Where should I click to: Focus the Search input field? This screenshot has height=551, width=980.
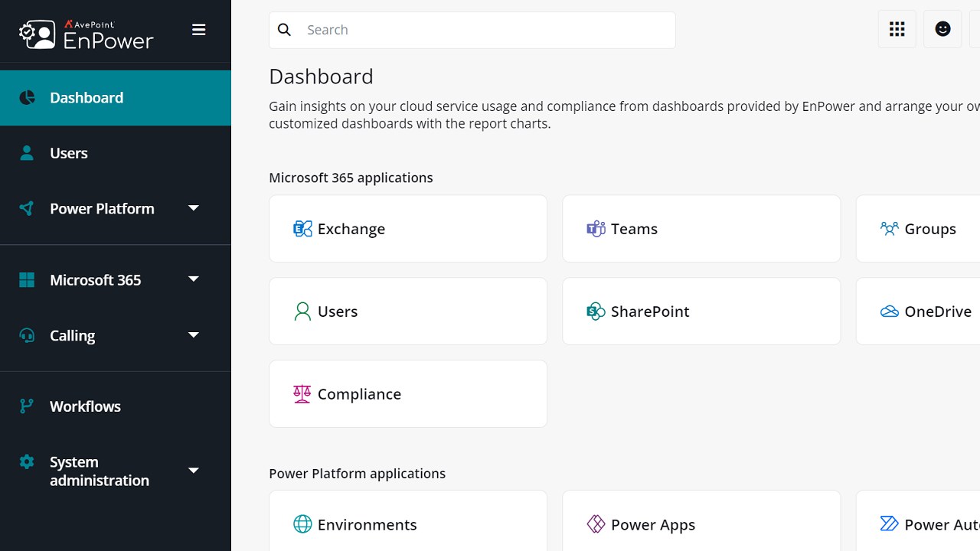click(472, 30)
